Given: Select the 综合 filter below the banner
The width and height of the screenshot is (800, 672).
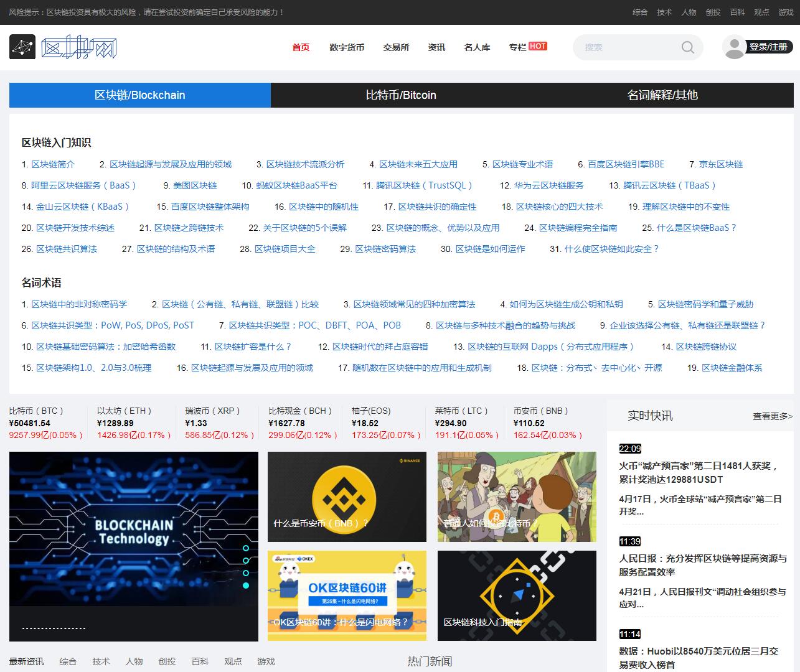Looking at the screenshot, I should click(x=68, y=661).
